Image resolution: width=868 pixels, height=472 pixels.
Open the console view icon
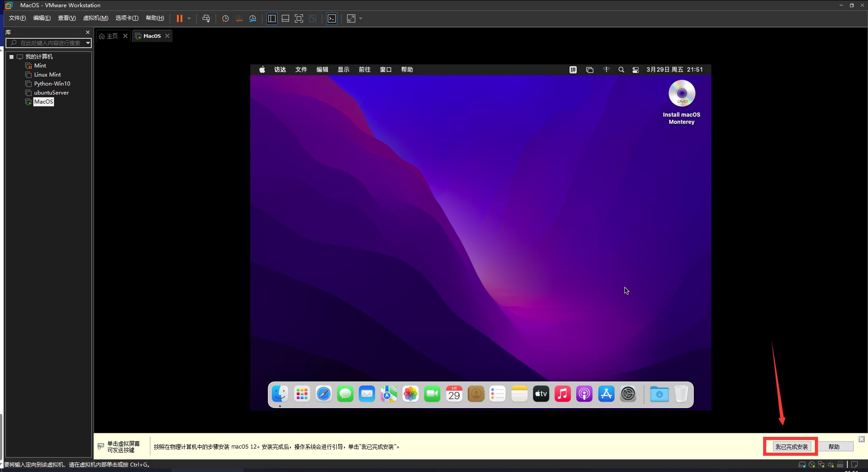tap(332, 18)
